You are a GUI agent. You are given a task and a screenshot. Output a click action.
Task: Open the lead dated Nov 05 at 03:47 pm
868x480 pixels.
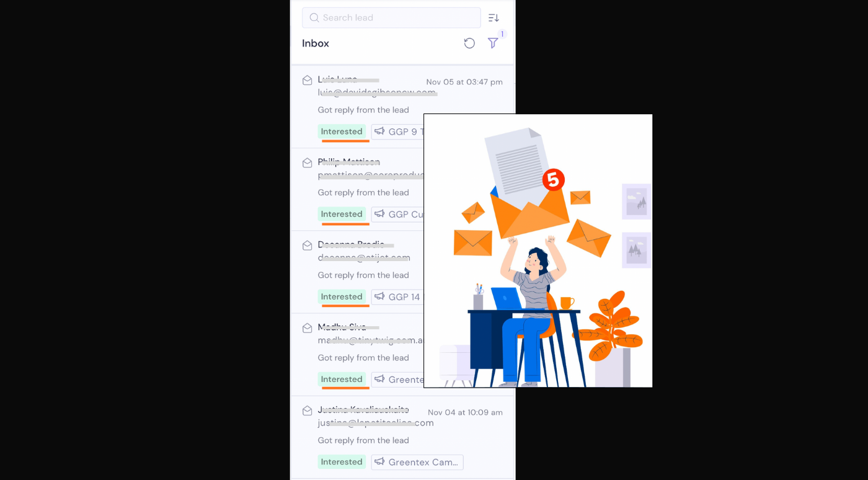[x=403, y=107]
